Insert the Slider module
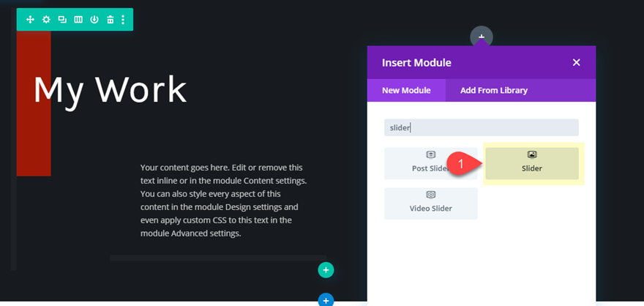 pos(532,163)
